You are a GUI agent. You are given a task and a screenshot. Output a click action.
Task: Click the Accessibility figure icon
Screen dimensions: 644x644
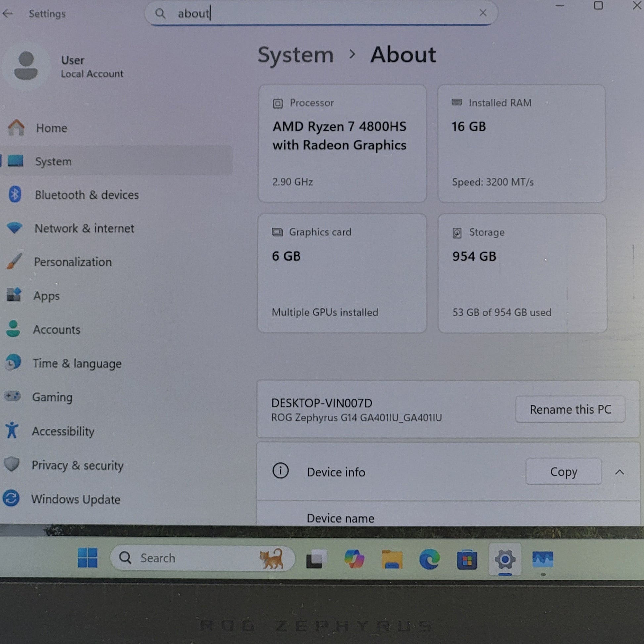[12, 430]
